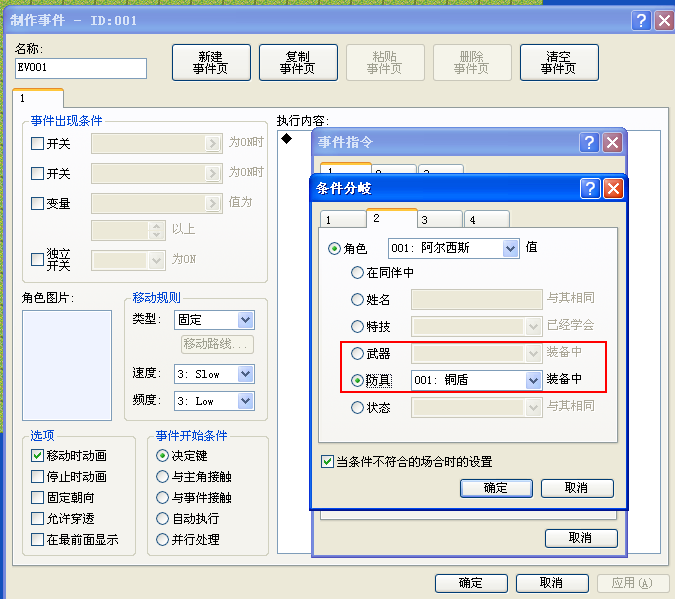Click the help icon in 条件分歧 dialog
The image size is (675, 599).
coord(590,189)
